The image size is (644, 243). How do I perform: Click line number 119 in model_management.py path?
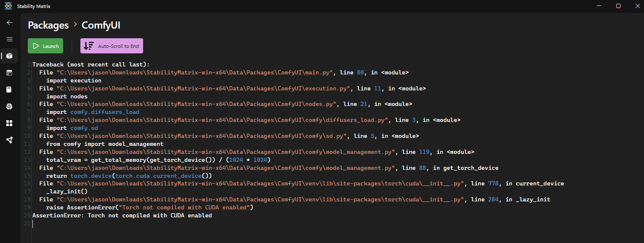click(424, 152)
